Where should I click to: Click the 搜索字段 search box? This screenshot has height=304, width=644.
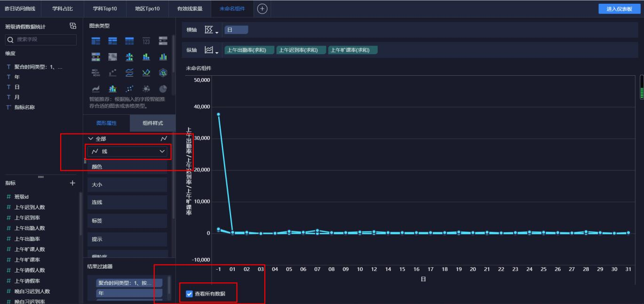click(x=40, y=40)
